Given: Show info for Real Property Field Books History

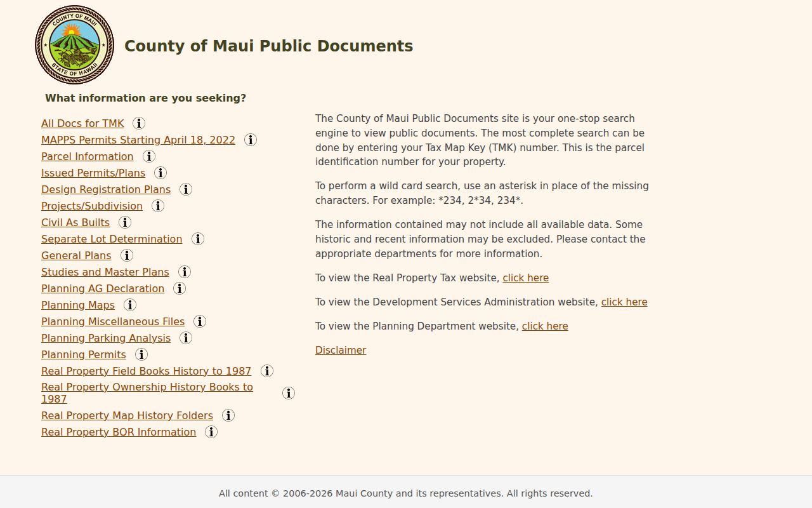Looking at the screenshot, I should point(267,371).
